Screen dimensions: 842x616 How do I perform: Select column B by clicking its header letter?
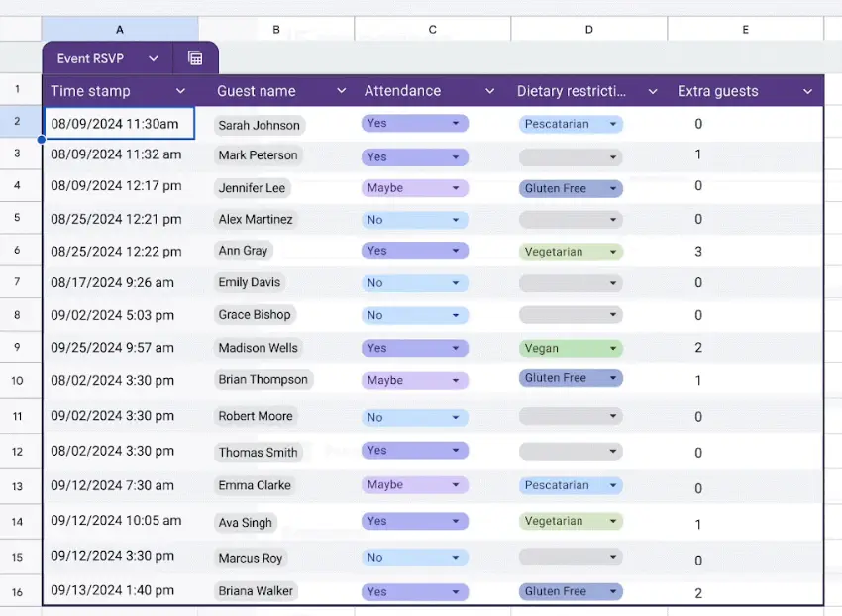coord(276,29)
